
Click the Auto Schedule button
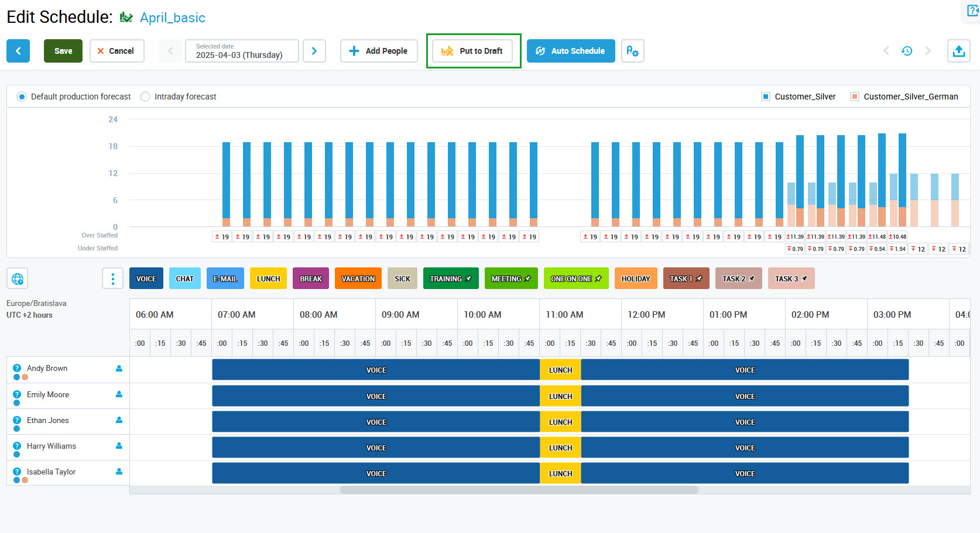[571, 51]
